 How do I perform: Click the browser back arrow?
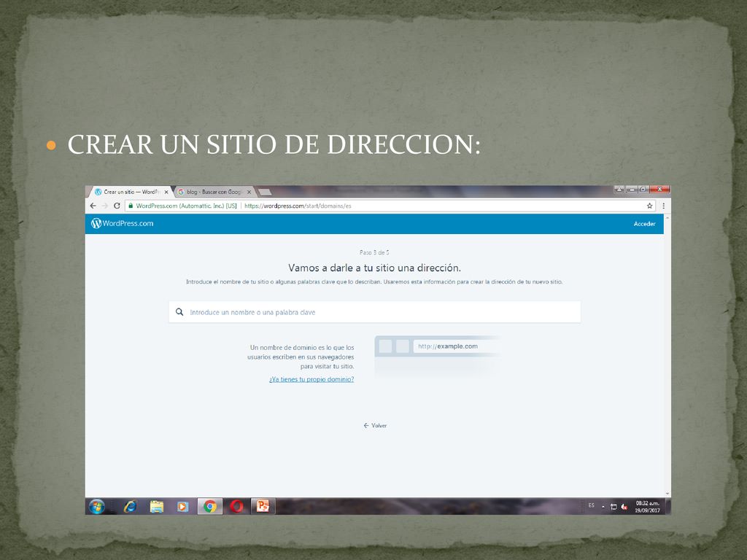point(93,206)
